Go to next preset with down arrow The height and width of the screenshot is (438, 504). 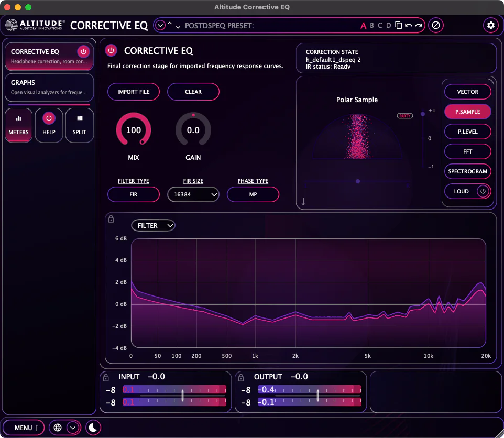(178, 27)
